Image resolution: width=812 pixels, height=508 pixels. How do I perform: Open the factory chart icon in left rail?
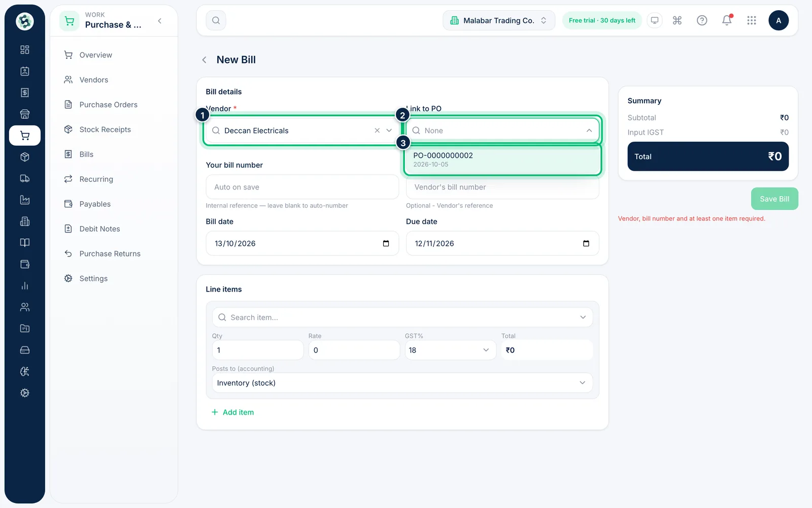24,200
